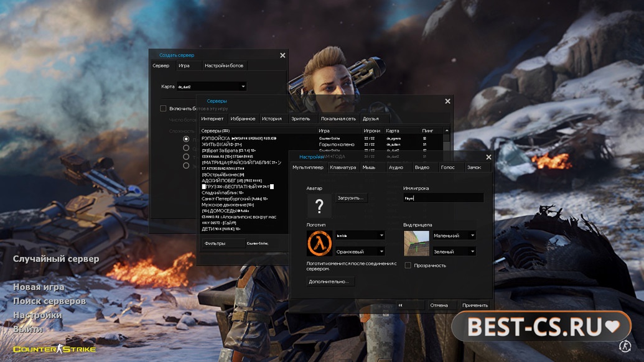Open the Настройки ботов tab
Viewport: 644px width, 362px height.
tap(224, 66)
